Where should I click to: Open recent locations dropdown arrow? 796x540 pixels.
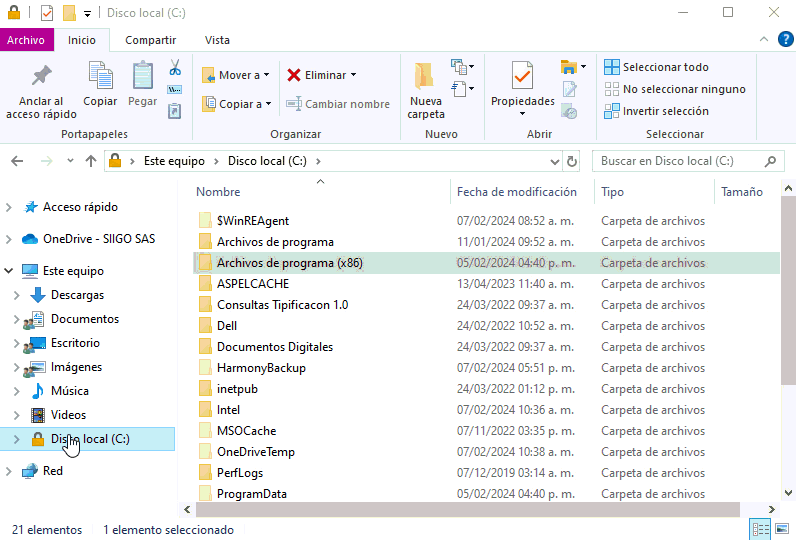70,161
